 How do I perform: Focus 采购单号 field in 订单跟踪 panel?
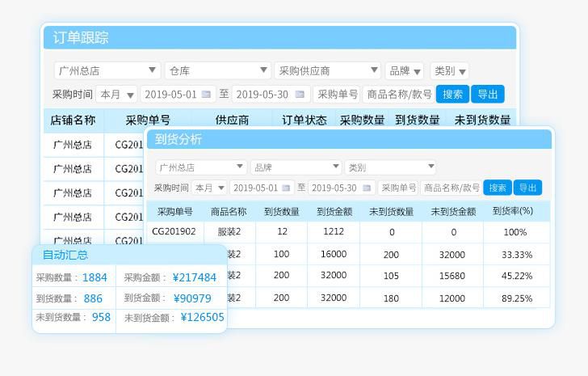[x=337, y=95]
